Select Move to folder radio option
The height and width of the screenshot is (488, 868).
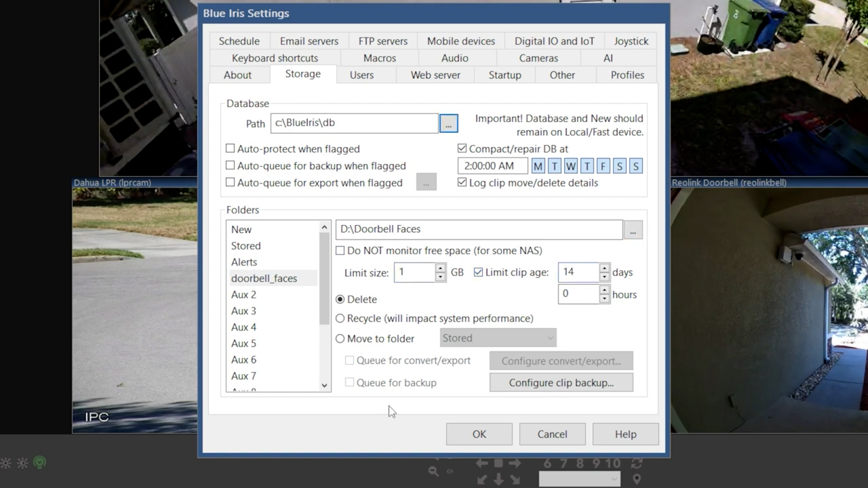pos(340,339)
